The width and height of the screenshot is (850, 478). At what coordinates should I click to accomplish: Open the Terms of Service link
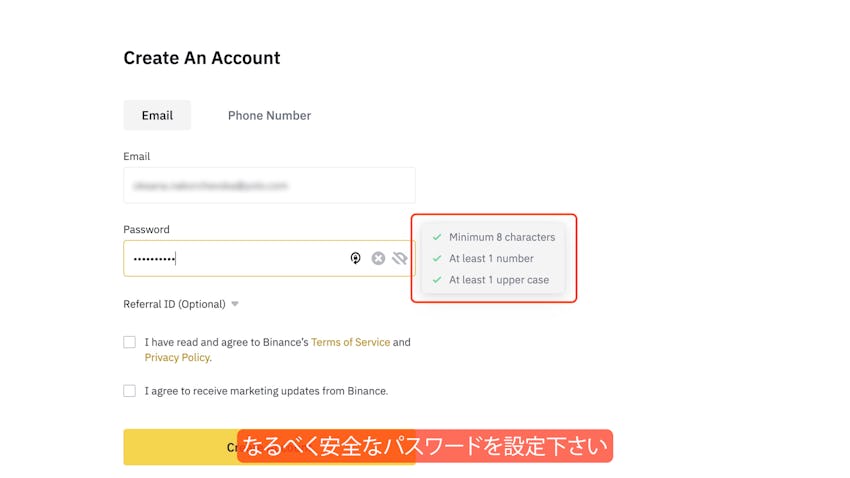(349, 342)
